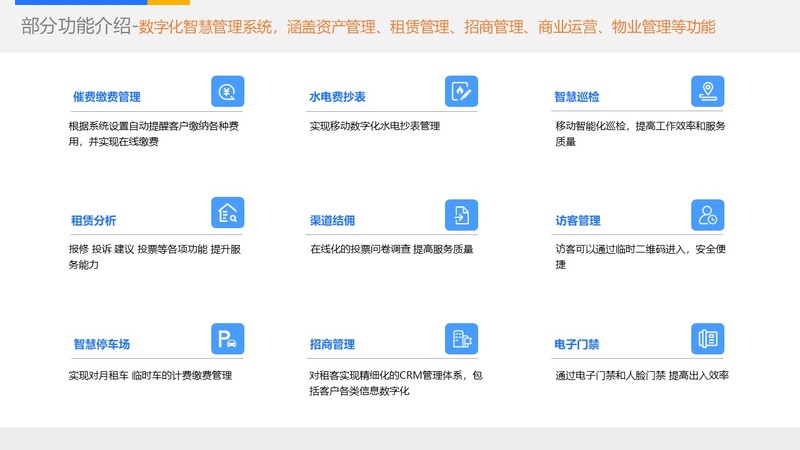Select the 访客管理 heading
Viewport: 800px width, 450px height.
click(578, 220)
